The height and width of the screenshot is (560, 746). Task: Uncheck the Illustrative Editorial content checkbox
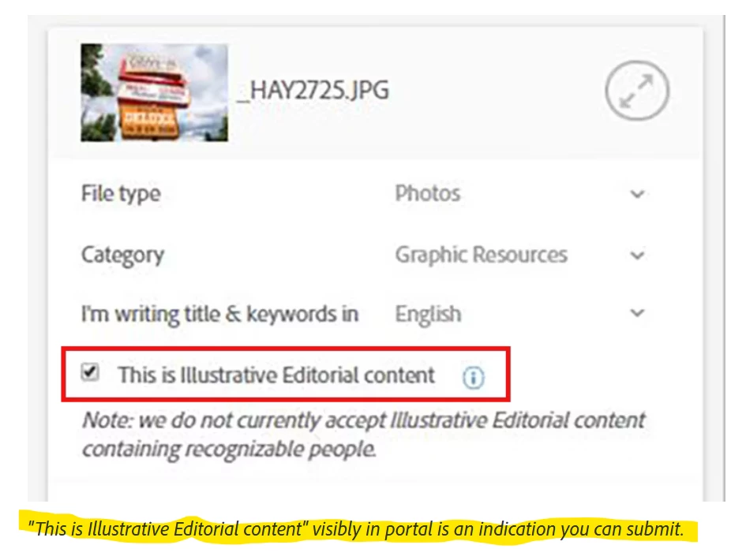(89, 371)
